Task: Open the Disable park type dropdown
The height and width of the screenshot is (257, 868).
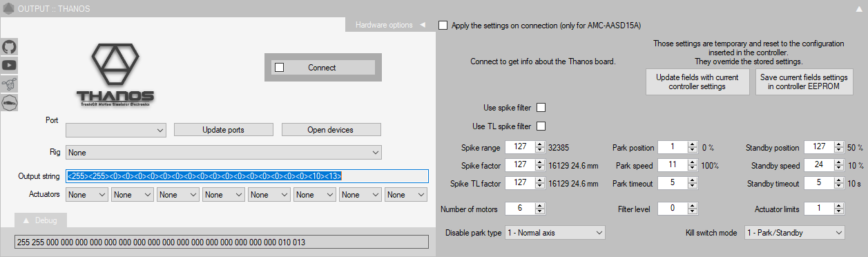Action: pos(555,233)
